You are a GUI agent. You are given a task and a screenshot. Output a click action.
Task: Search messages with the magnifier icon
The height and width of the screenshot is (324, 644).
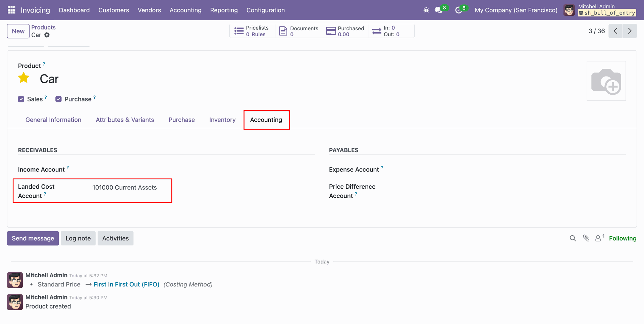pyautogui.click(x=573, y=238)
